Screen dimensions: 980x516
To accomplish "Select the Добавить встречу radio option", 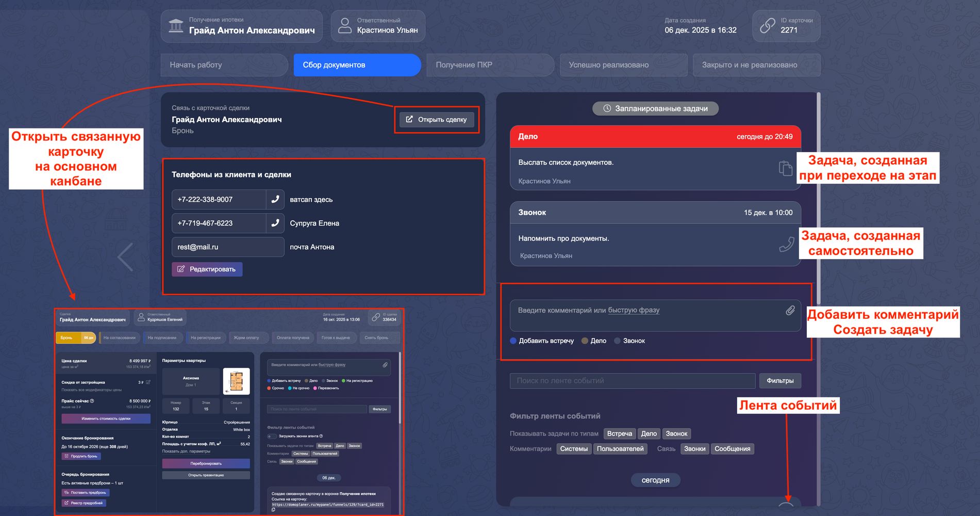I will click(542, 341).
